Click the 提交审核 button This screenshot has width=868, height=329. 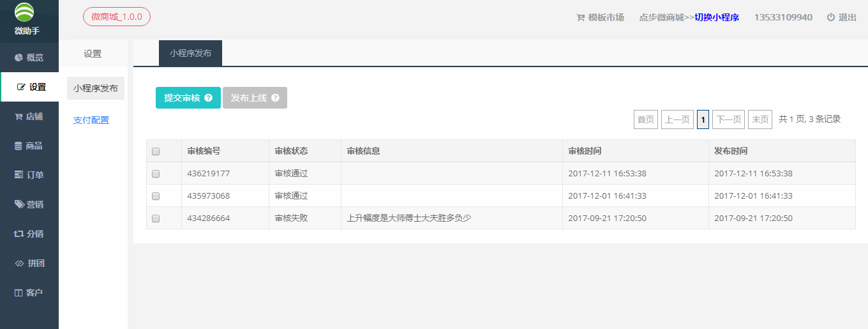point(188,98)
